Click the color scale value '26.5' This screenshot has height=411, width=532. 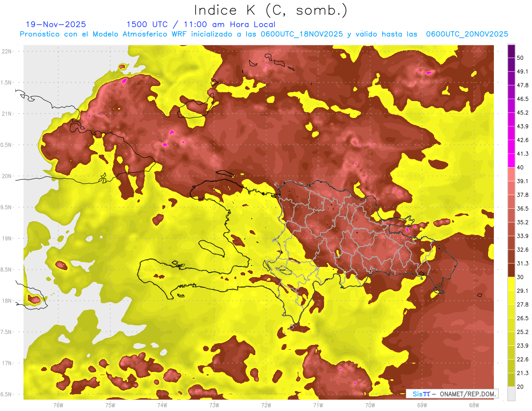(523, 318)
